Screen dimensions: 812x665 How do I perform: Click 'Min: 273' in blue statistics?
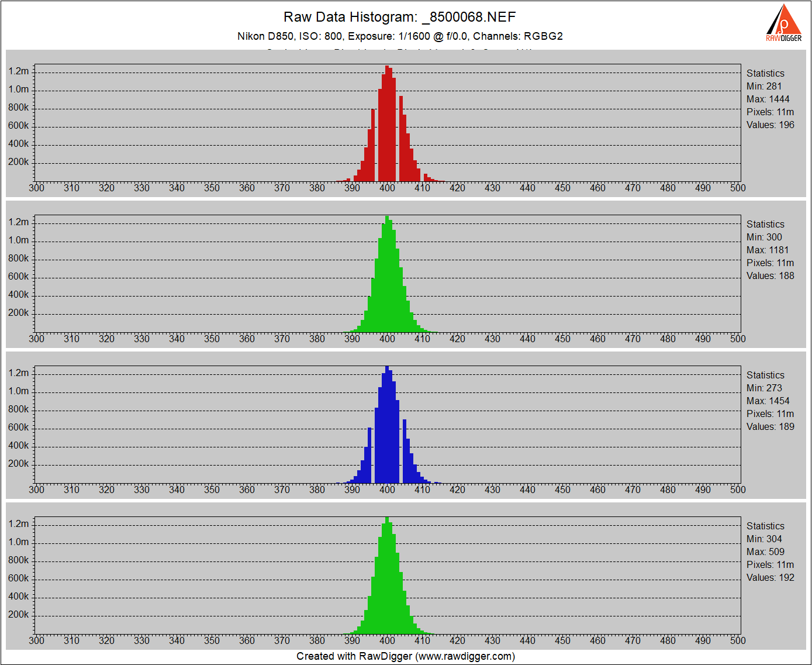pyautogui.click(x=763, y=388)
